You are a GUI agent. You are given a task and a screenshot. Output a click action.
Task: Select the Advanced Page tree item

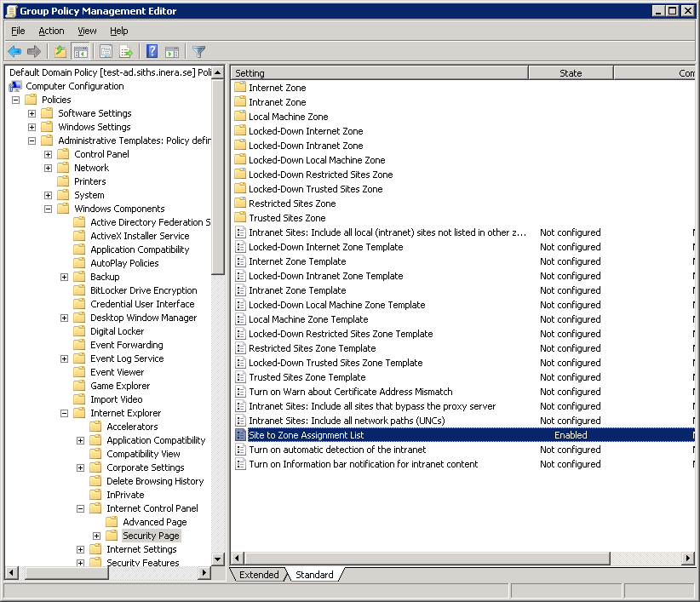pyautogui.click(x=154, y=522)
